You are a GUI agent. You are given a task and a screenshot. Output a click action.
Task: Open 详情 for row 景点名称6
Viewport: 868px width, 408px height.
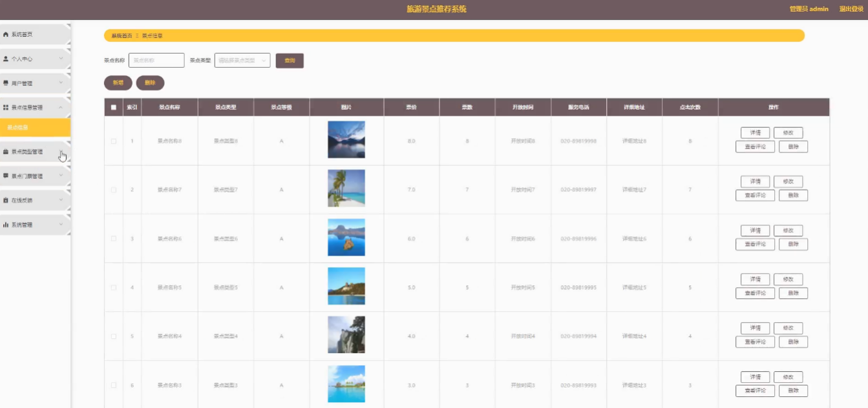755,230
